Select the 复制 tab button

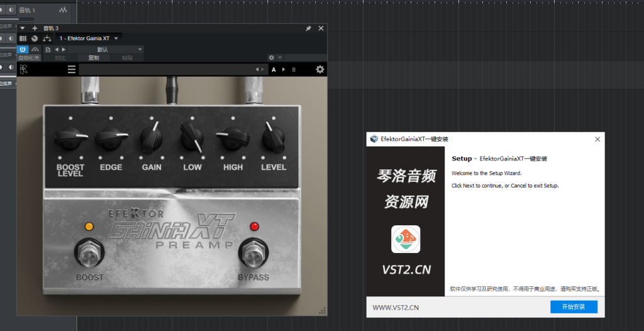[x=93, y=58]
